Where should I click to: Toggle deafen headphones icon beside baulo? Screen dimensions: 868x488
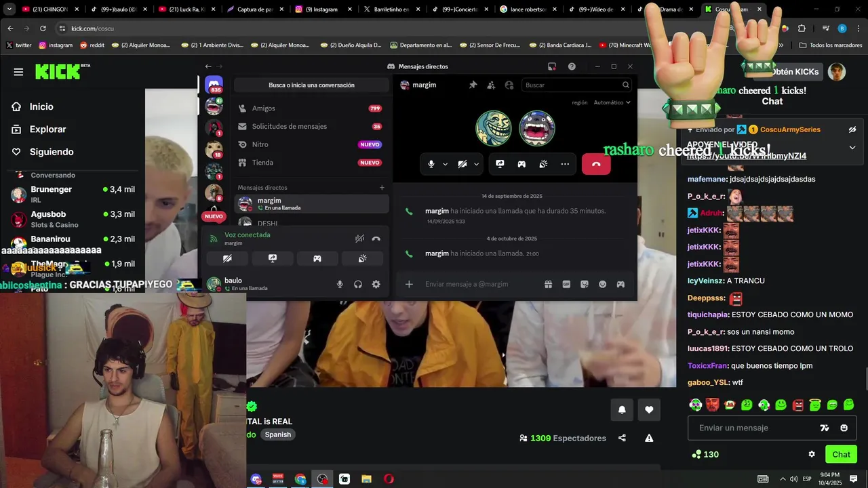click(358, 284)
